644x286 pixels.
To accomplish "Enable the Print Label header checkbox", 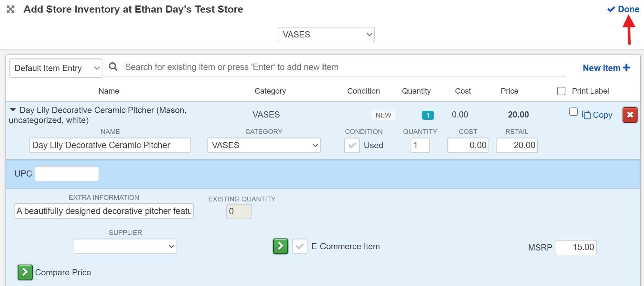I will click(561, 91).
